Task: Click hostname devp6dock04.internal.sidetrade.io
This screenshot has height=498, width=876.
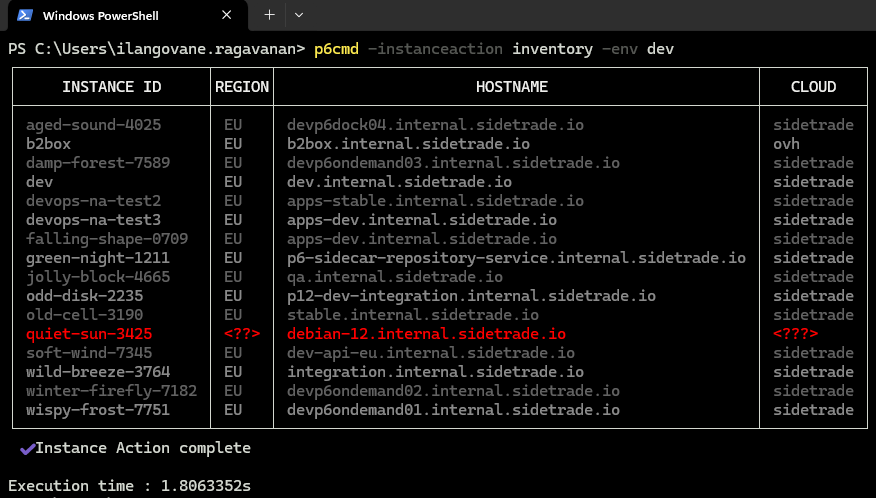Action: pyautogui.click(x=435, y=125)
